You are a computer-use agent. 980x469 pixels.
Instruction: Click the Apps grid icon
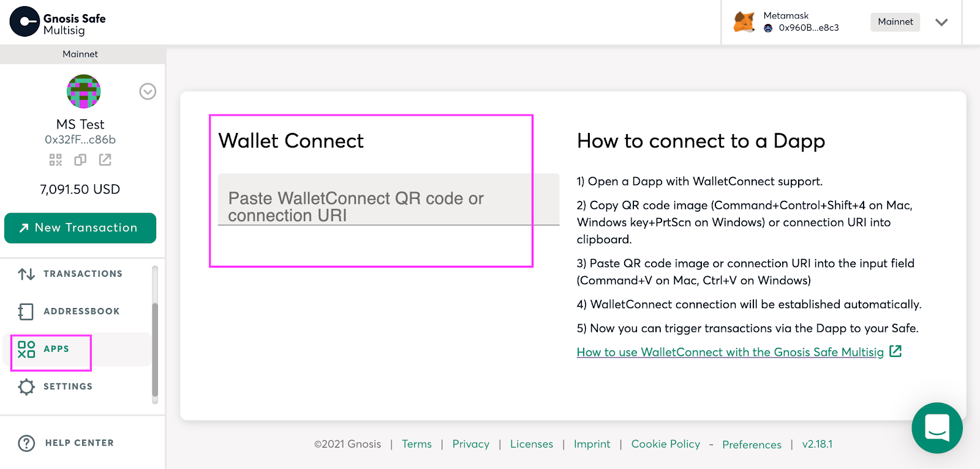pos(26,350)
